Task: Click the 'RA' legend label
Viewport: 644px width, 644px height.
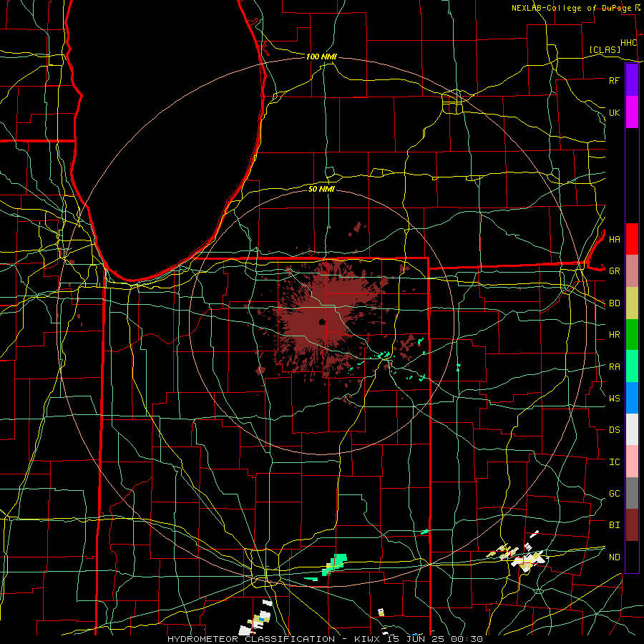Action: [614, 367]
